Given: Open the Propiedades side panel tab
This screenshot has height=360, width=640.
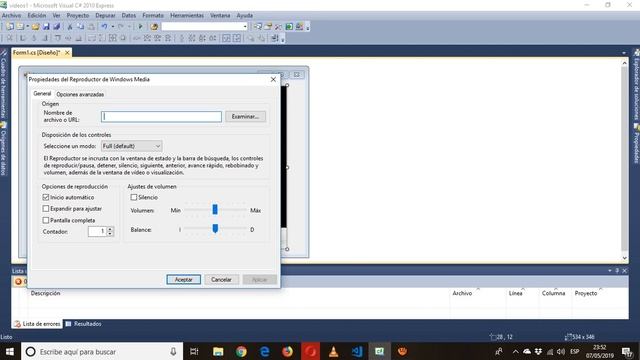Looking at the screenshot, I should (636, 144).
